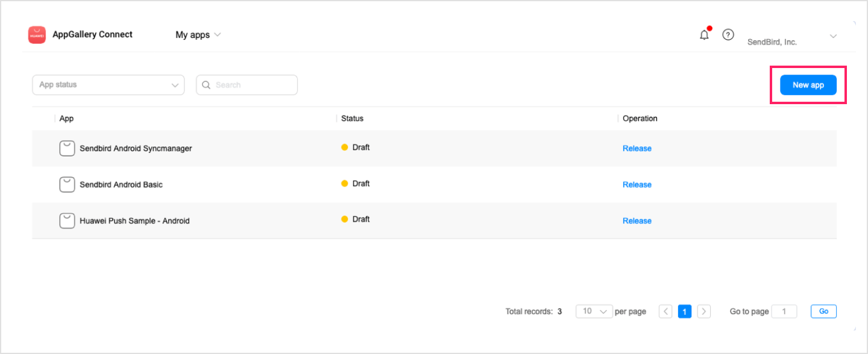Click the New app button
Viewport: 868px width, 354px height.
pyautogui.click(x=808, y=85)
